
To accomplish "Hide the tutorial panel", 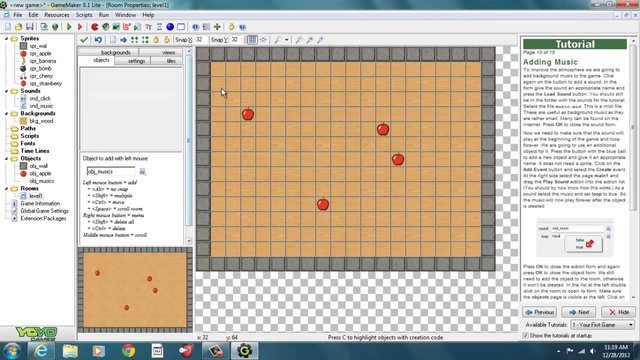I will point(618,312).
